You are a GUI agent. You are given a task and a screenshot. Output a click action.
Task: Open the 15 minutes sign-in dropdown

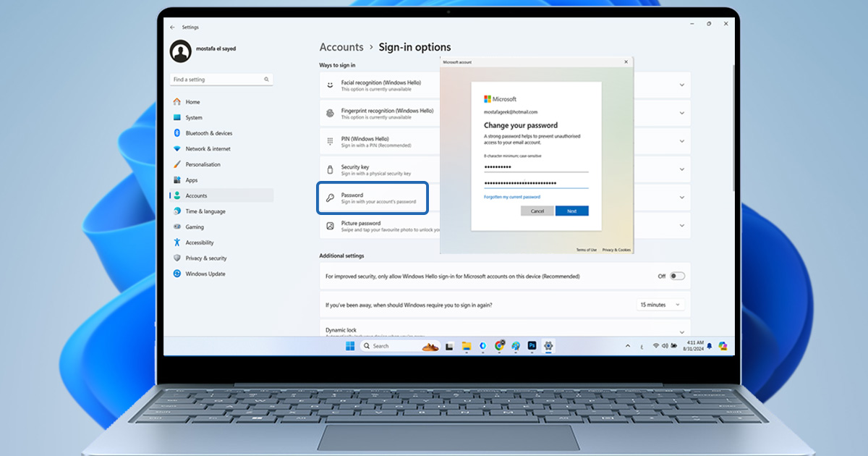pos(661,305)
